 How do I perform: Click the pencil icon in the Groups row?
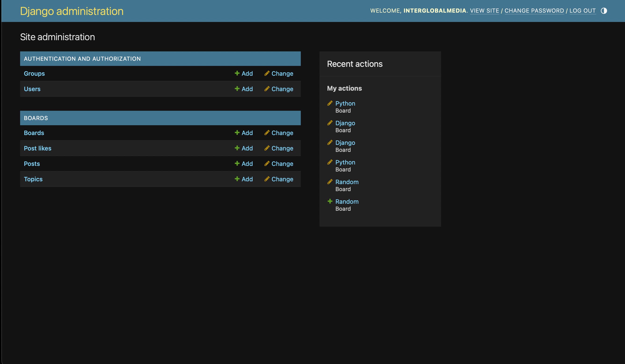pyautogui.click(x=267, y=73)
